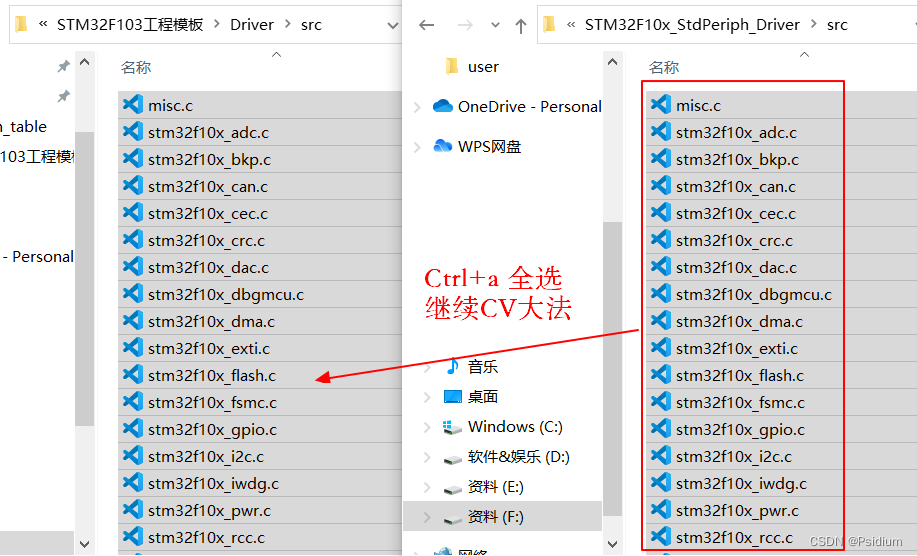Expand the OneDrive - Personal tree node
The image size is (917, 556).
click(x=418, y=107)
